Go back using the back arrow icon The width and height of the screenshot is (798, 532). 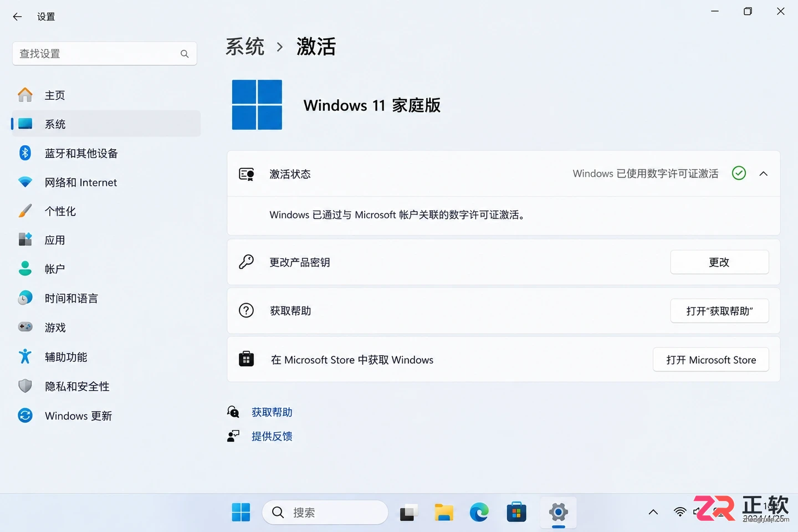tap(17, 17)
